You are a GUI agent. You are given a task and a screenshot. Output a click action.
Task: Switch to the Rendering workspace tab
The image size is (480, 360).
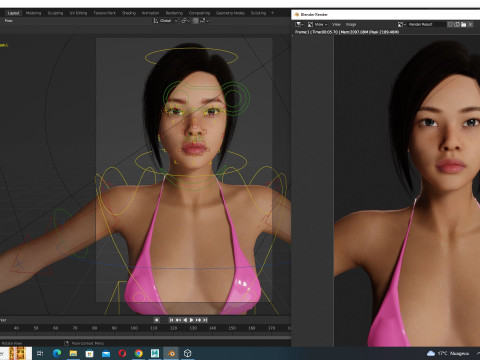click(174, 13)
